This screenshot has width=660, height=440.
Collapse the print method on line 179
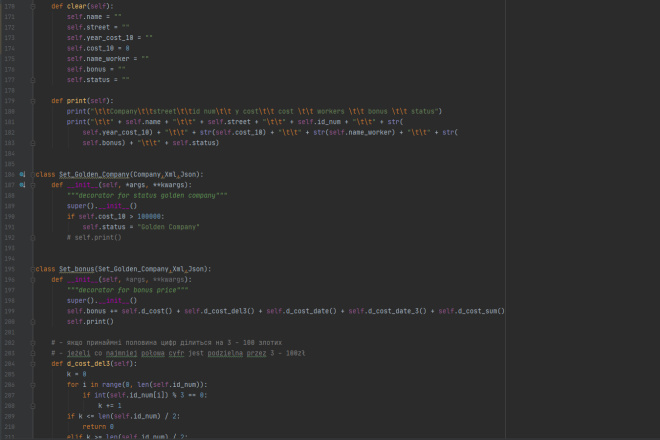pyautogui.click(x=33, y=101)
